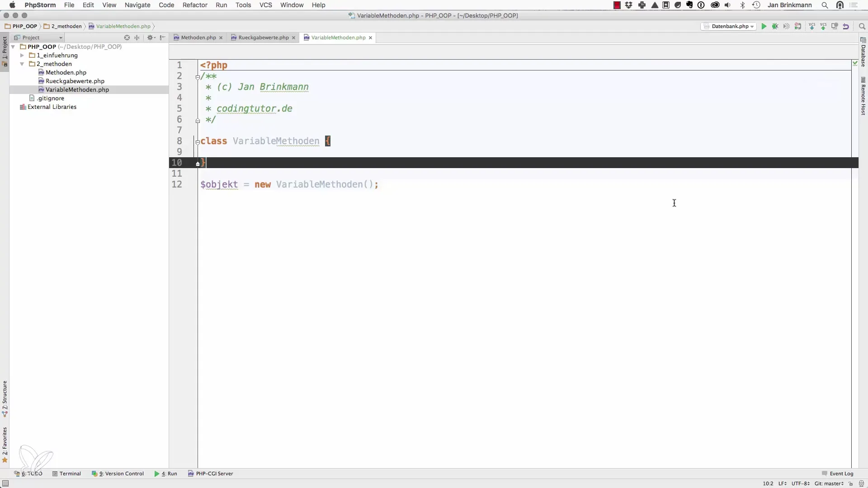
Task: Open the File menu
Action: coord(69,5)
